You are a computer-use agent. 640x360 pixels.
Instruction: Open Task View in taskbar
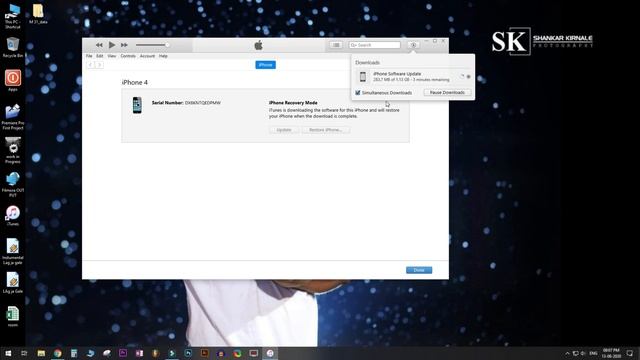point(24,353)
